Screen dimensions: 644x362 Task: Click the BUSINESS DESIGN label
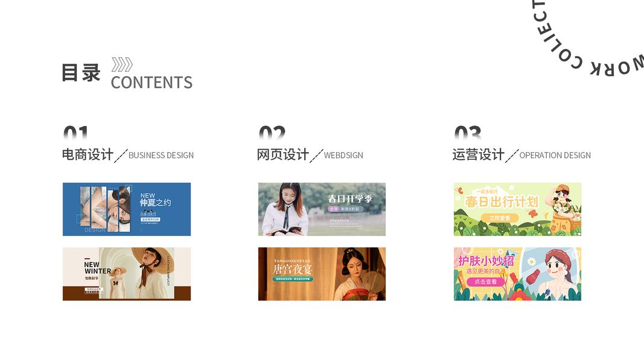pyautogui.click(x=161, y=155)
